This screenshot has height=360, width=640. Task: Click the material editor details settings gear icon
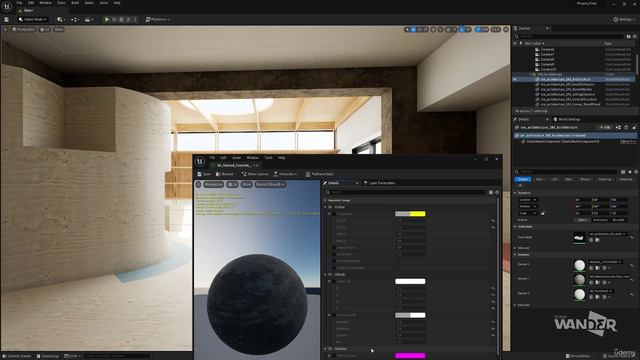coord(497,192)
